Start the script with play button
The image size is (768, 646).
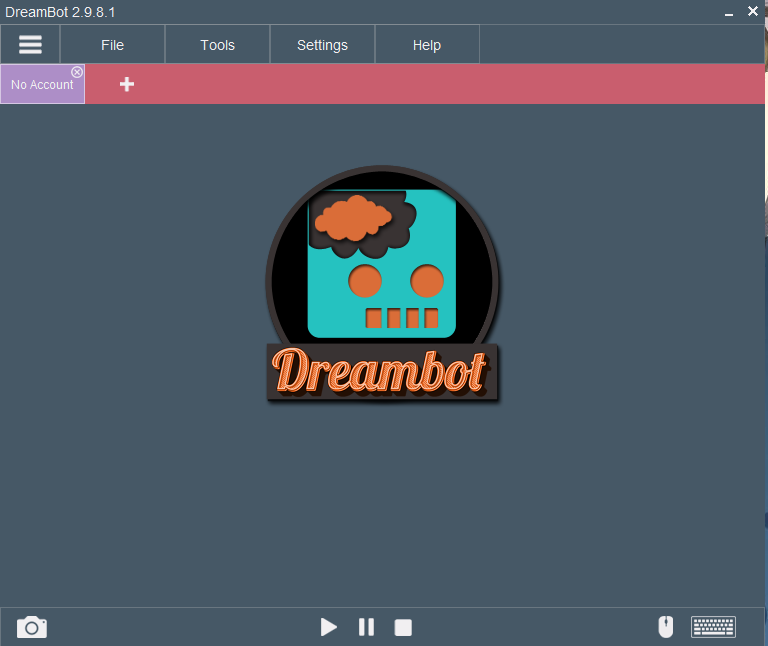pos(329,627)
